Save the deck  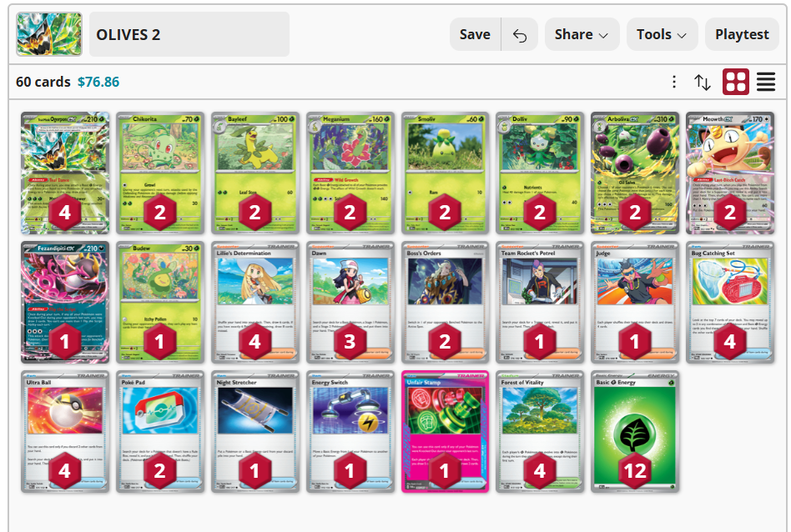475,34
